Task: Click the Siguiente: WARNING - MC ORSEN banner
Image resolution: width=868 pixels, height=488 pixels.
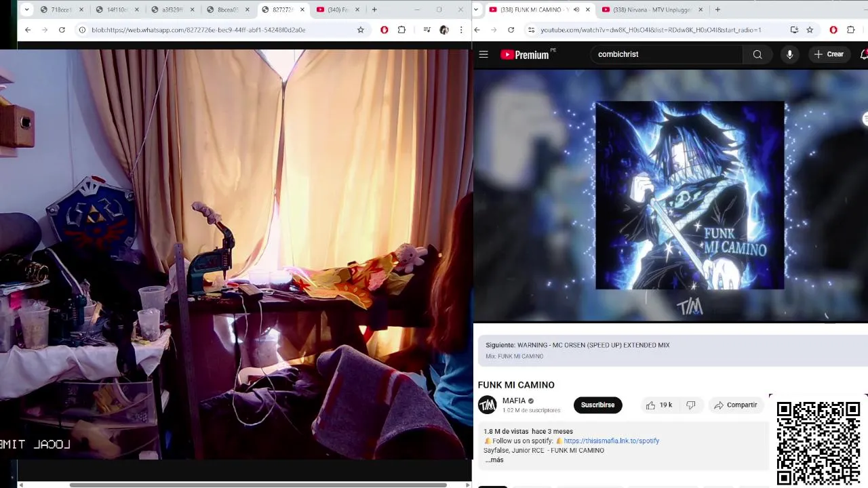Action: click(673, 350)
